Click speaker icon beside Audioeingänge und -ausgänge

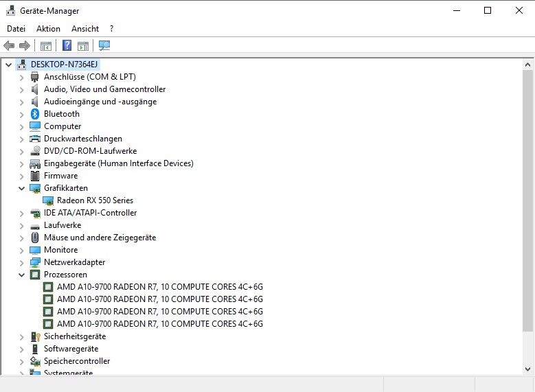[x=35, y=102]
